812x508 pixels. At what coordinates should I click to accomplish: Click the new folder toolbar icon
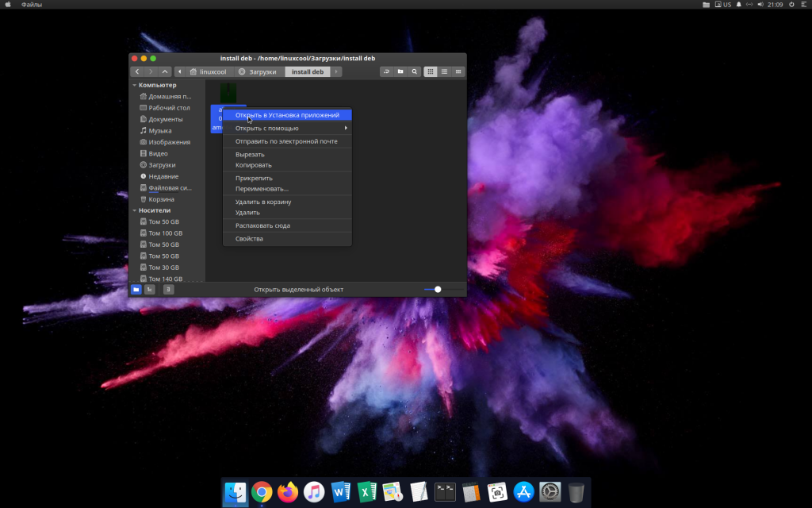coord(400,71)
